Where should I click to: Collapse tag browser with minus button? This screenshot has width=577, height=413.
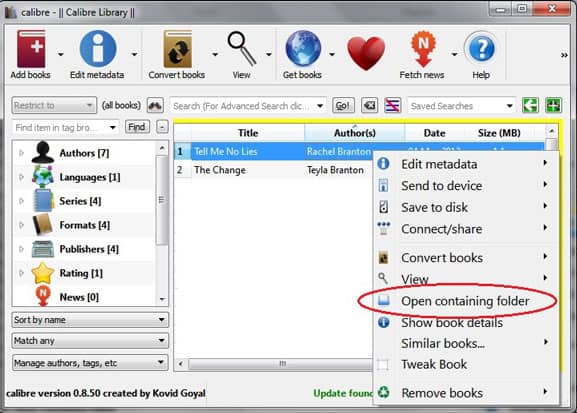(162, 127)
